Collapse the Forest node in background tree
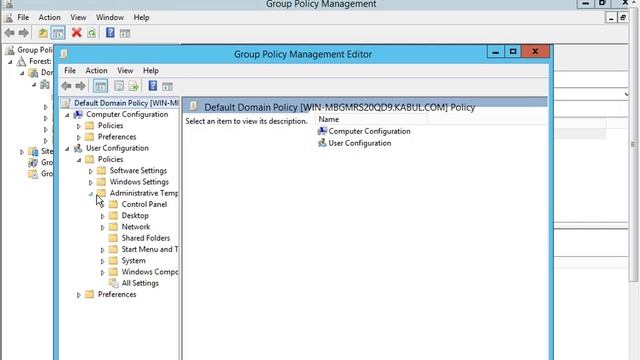 (11, 62)
